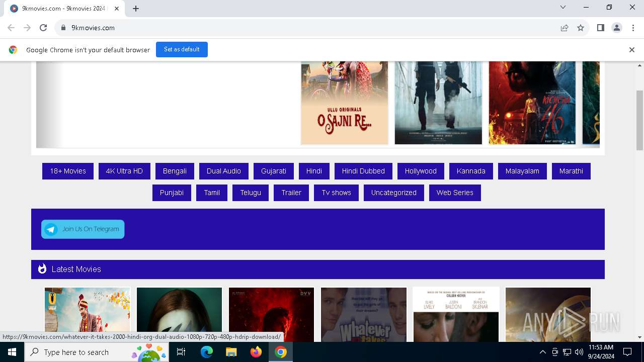Share this page icon in address bar

click(x=565, y=28)
